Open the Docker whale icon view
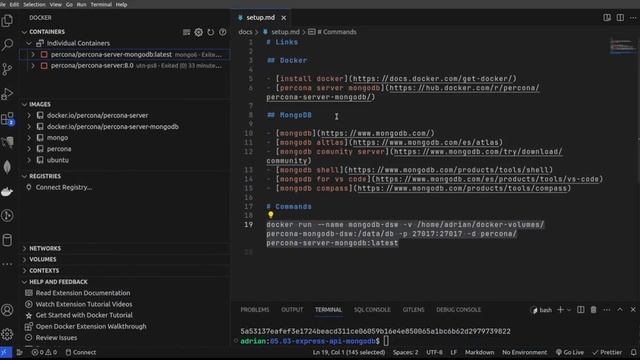This screenshot has height=360, width=640. (7, 191)
